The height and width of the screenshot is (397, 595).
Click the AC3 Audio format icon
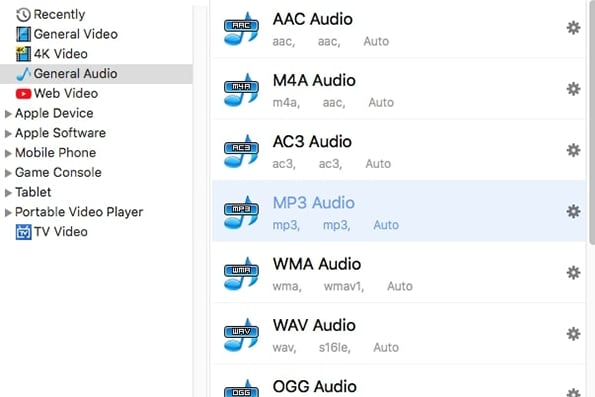click(241, 151)
